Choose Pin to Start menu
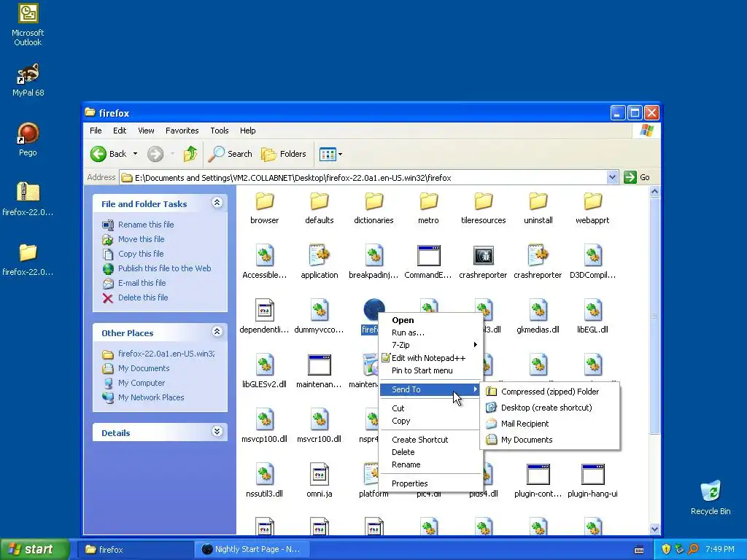Screen dimensions: 747x560 pyautogui.click(x=430, y=370)
